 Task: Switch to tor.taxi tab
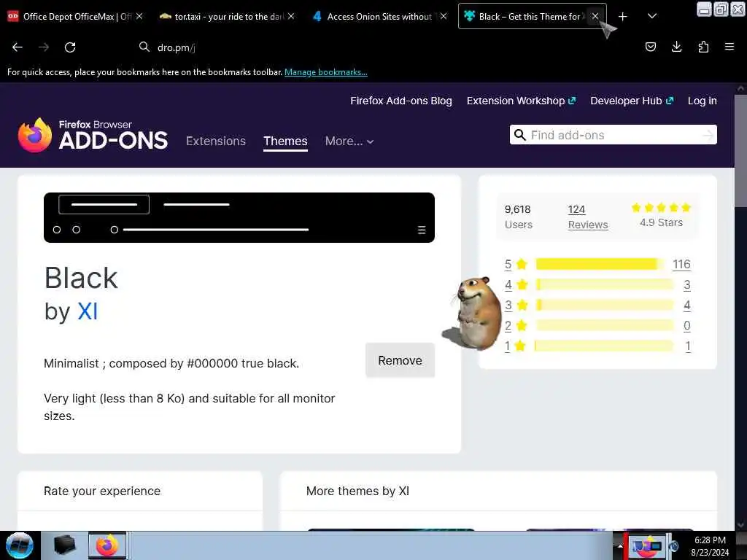pyautogui.click(x=224, y=16)
